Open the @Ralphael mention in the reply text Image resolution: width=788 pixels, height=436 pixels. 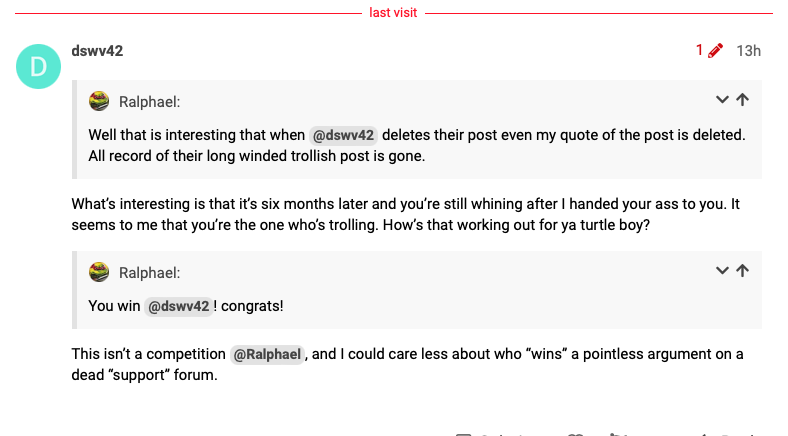coord(267,354)
